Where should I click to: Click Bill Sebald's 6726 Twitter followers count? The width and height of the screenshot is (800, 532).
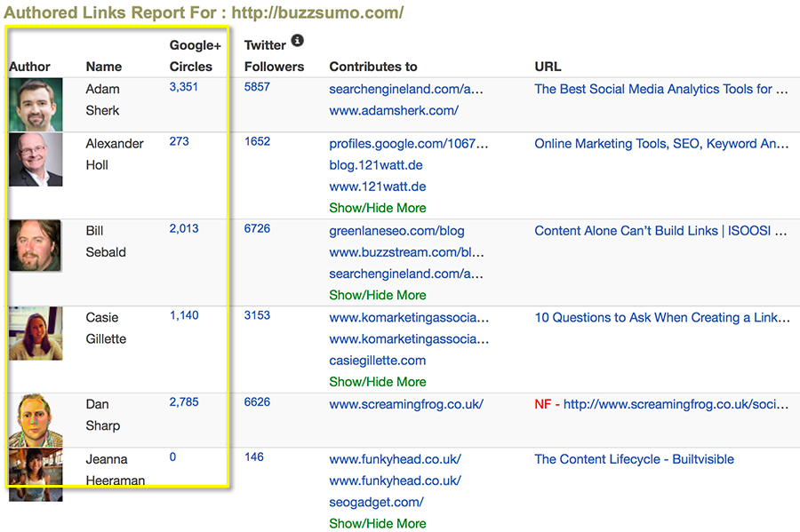click(257, 229)
